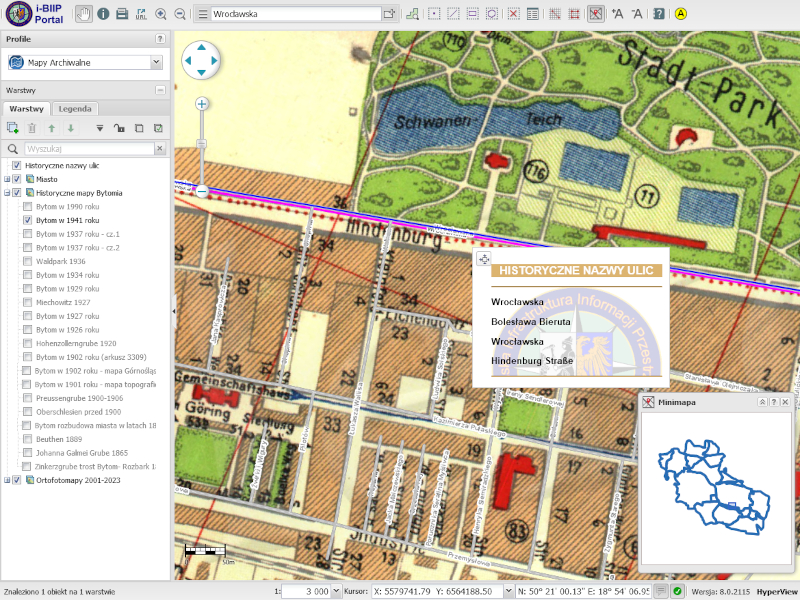Click the URL share link icon
800x600 pixels.
141,14
